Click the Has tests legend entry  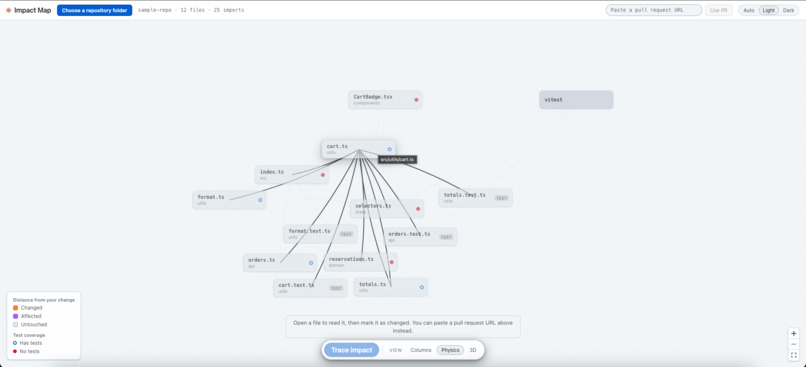pos(27,343)
